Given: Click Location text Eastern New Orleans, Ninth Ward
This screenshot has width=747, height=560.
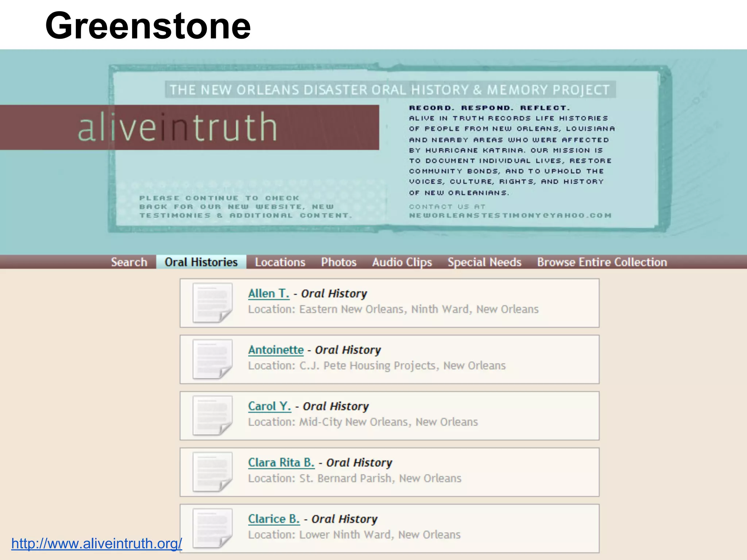Looking at the screenshot, I should [x=393, y=310].
